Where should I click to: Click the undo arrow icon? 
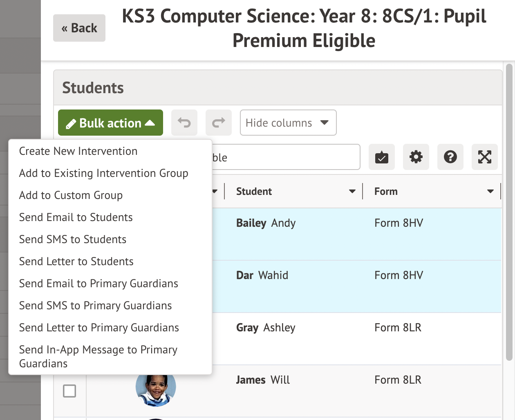pos(184,123)
